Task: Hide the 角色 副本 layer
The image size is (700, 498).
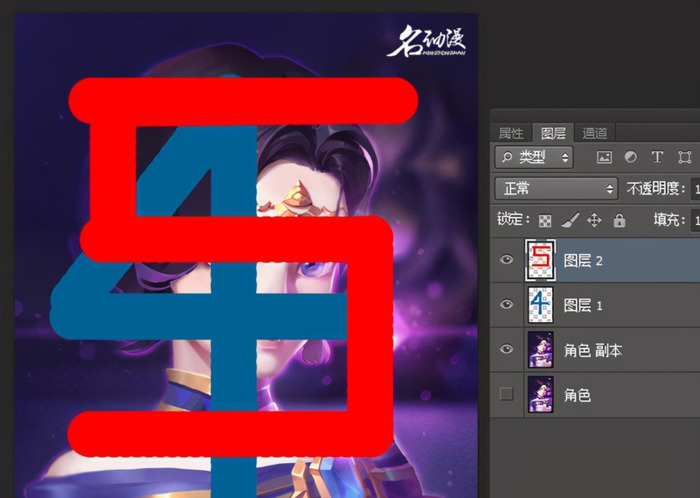Action: point(506,349)
